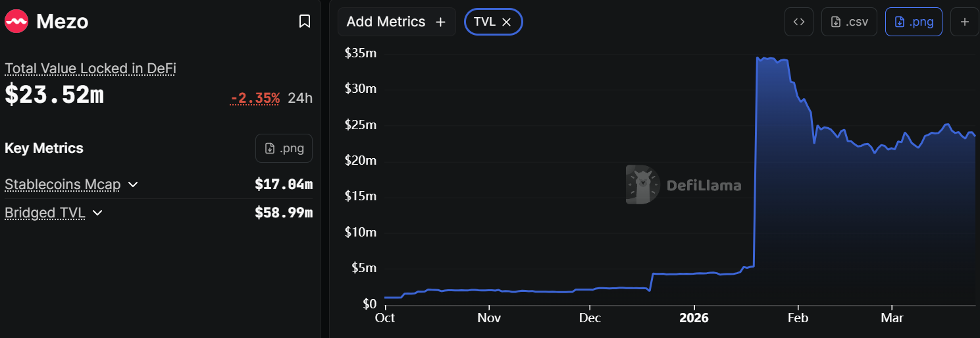
Task: Remove the TVL metric chip
Action: (507, 22)
